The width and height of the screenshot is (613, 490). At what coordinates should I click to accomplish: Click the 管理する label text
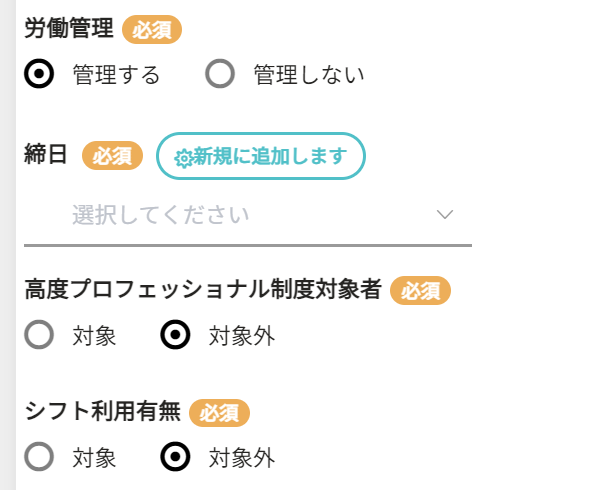click(117, 74)
